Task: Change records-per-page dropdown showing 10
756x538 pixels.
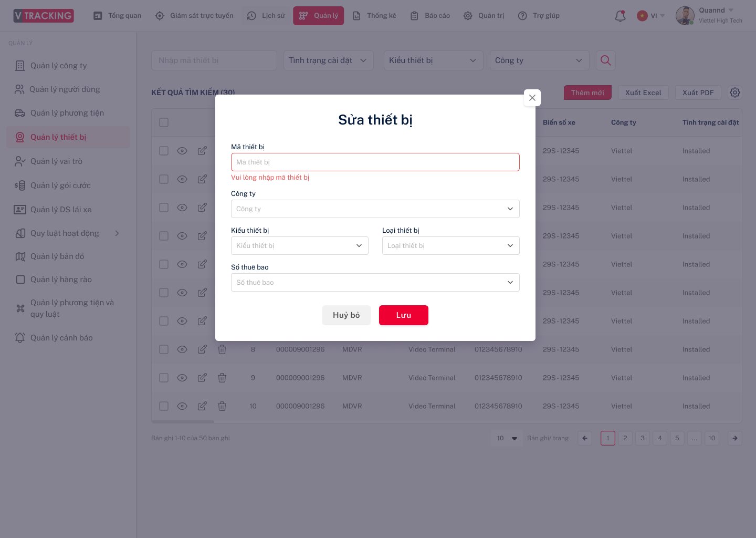Action: click(x=507, y=438)
